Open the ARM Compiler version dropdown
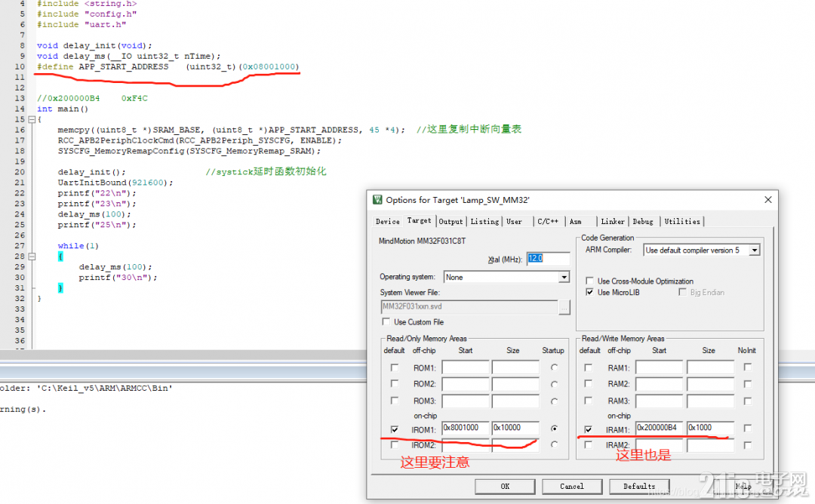The image size is (815, 504). coord(754,250)
